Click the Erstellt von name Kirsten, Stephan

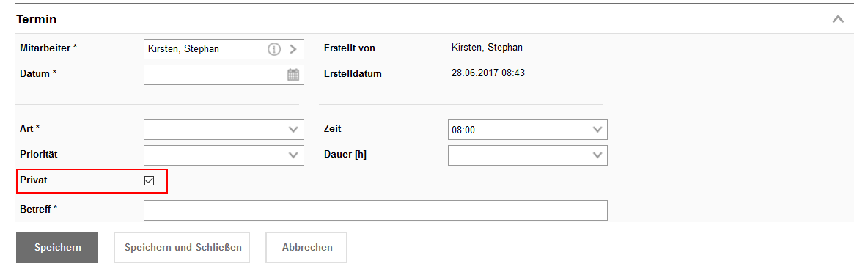click(487, 48)
